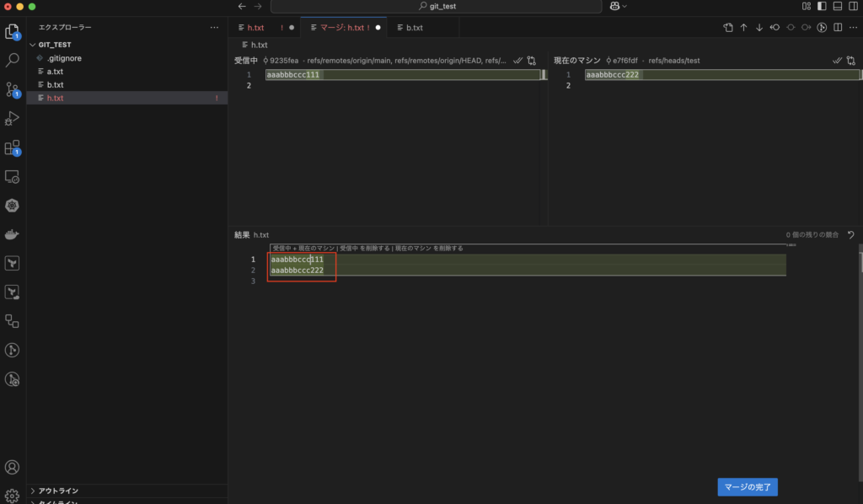Image resolution: width=863 pixels, height=504 pixels.
Task: Open the Kubernetes view
Action: coord(12,206)
